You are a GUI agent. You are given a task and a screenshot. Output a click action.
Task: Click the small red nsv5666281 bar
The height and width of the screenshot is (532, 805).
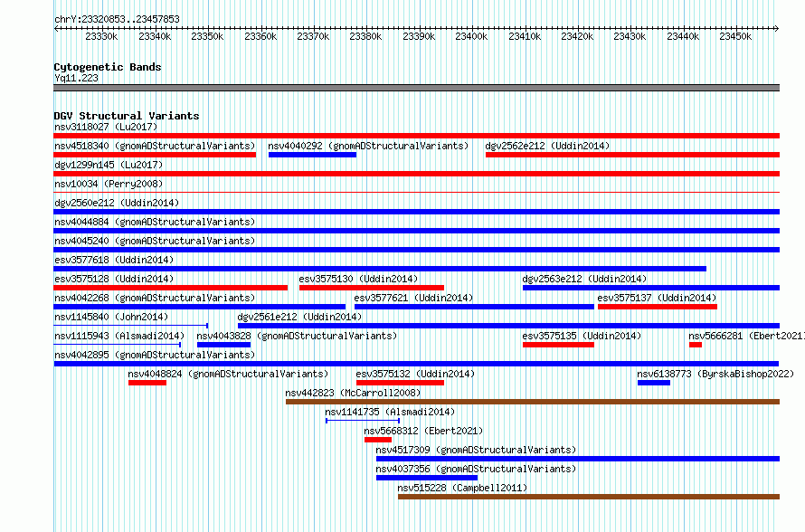coord(696,345)
